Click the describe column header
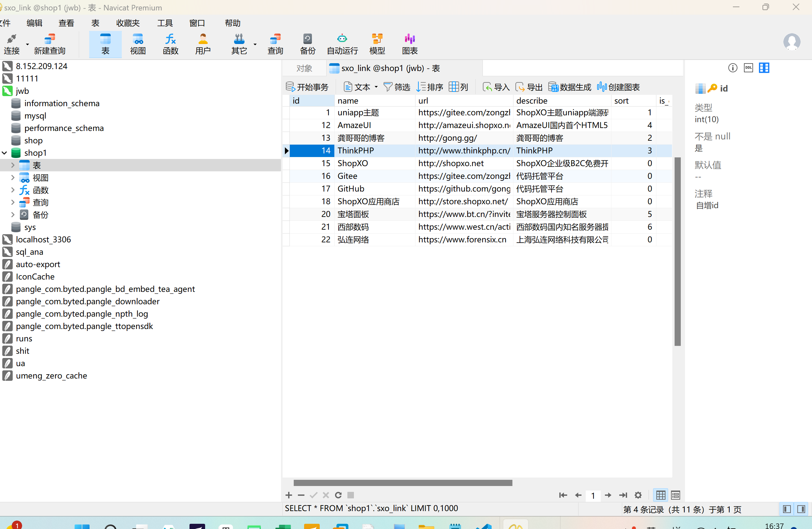The height and width of the screenshot is (529, 812). point(562,101)
